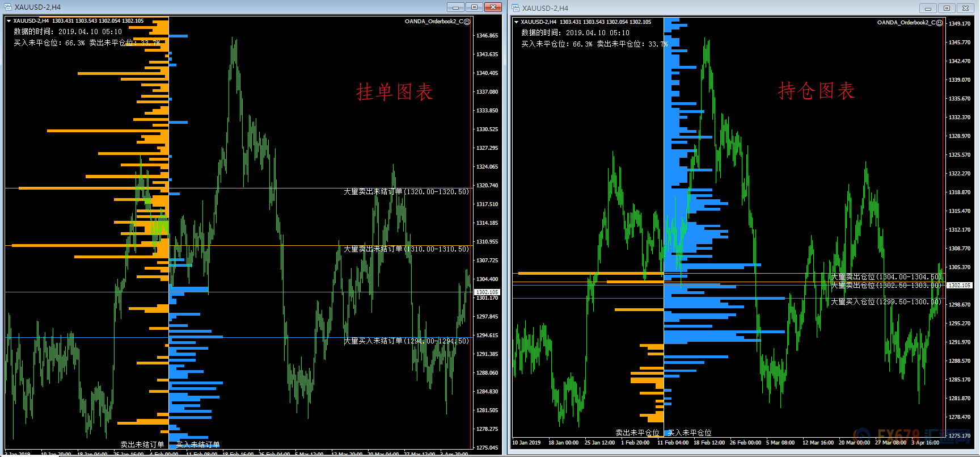980x457 pixels.
Task: Click the chart icon in 持仓图表 window title bar
Action: (516, 8)
